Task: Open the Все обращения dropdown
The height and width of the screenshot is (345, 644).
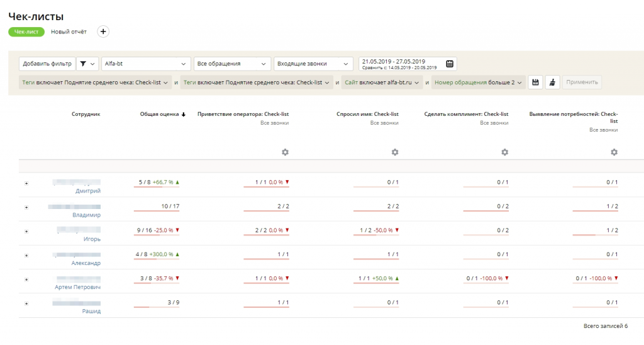Action: click(232, 64)
